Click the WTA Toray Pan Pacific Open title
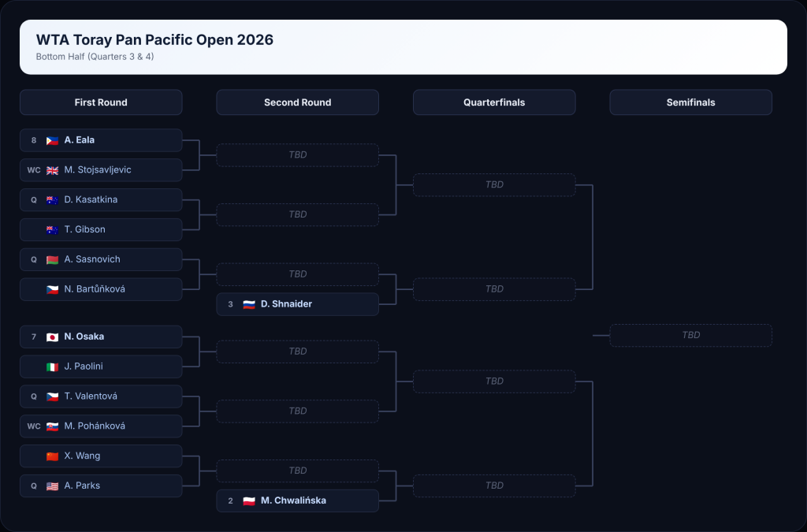Image resolution: width=807 pixels, height=532 pixels. pyautogui.click(x=154, y=39)
